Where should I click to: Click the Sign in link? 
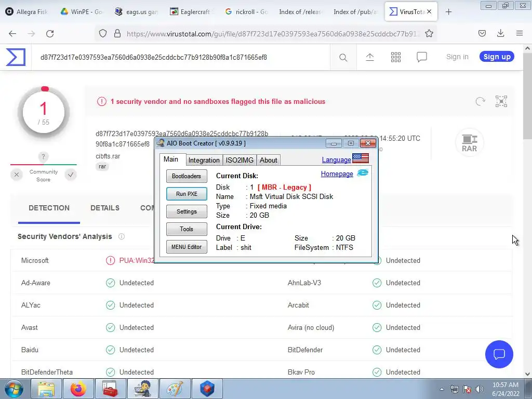click(457, 57)
